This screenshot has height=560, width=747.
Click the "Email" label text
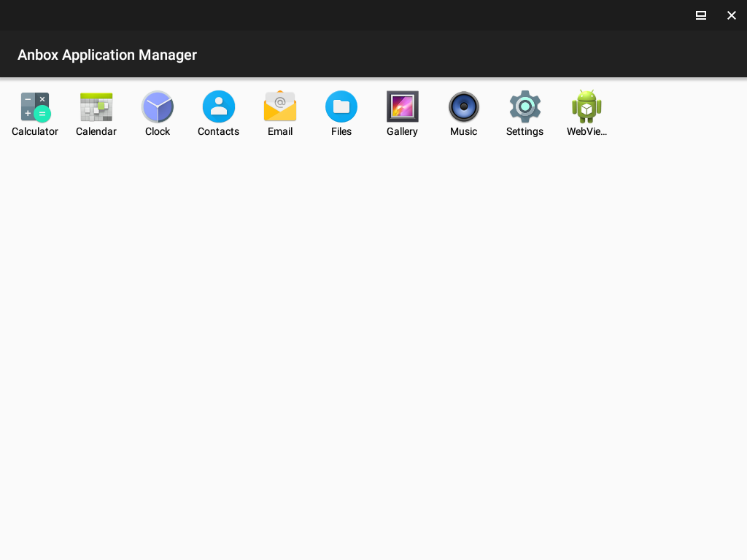[x=280, y=131]
